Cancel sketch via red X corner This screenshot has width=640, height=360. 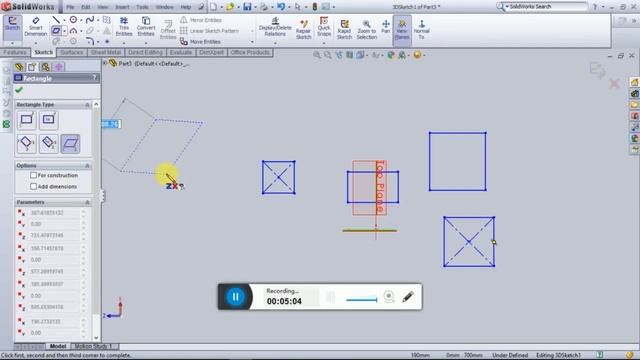[614, 84]
